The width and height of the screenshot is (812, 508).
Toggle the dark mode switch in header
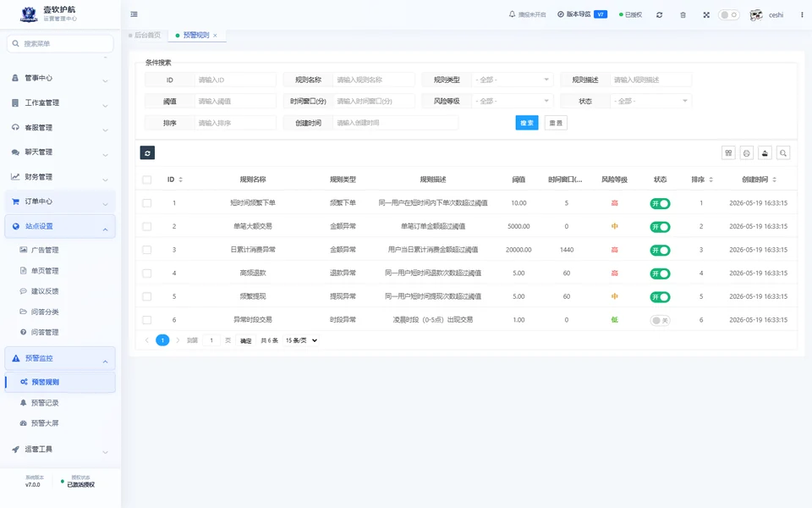click(728, 14)
